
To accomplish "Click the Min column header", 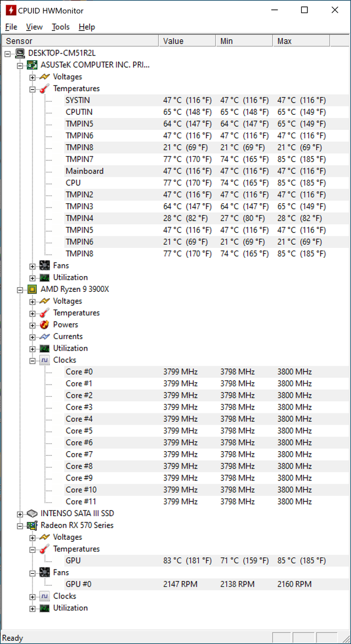I will tap(244, 41).
